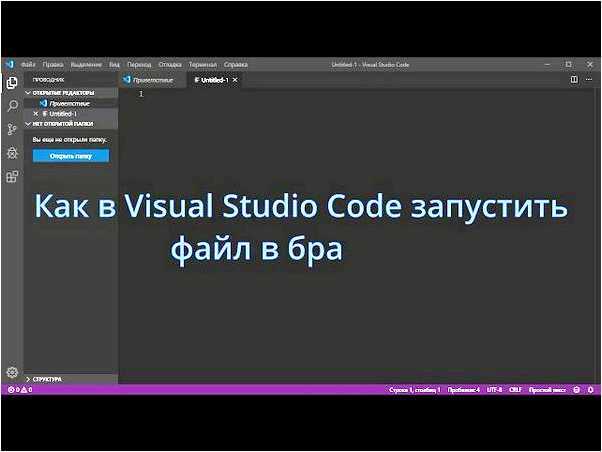Change indentation via Пробелов: 4

[x=463, y=389]
